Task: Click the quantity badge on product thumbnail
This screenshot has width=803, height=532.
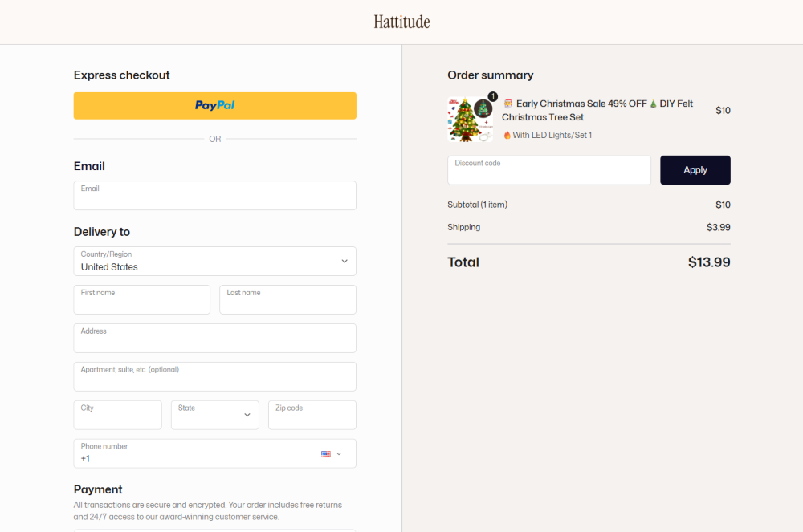Action: (x=492, y=97)
